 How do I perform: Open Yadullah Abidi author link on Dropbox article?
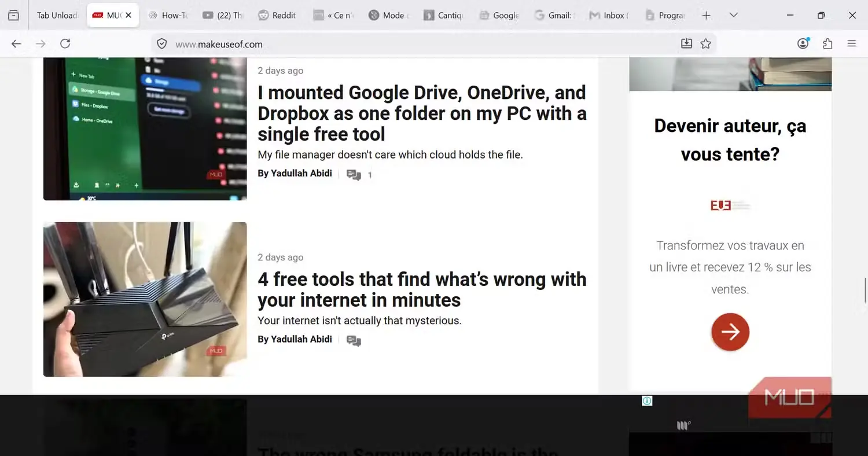tap(295, 174)
